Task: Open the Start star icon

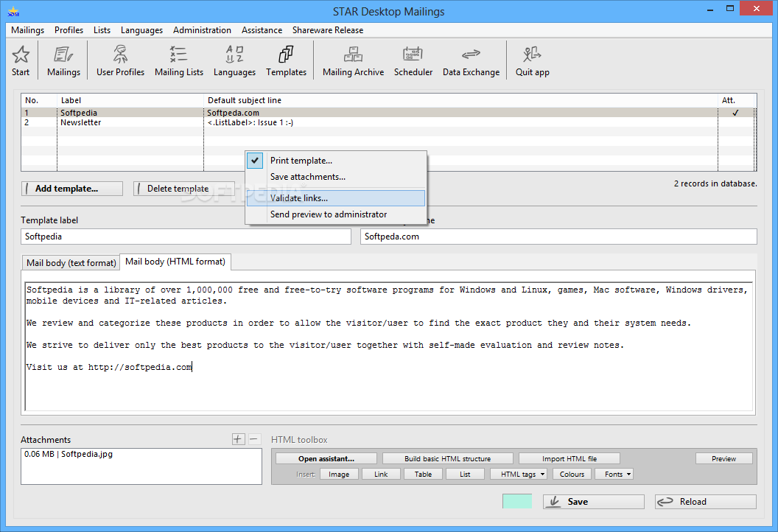Action: [21, 60]
